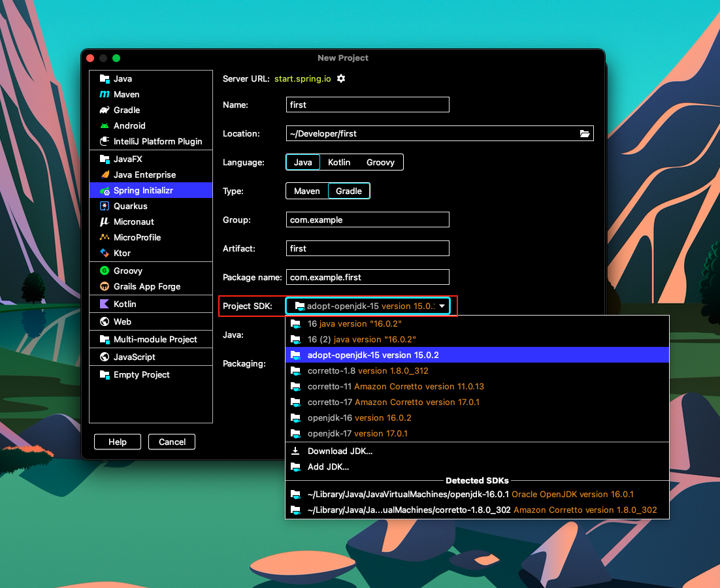
Task: Click the Group input field
Action: coord(367,220)
